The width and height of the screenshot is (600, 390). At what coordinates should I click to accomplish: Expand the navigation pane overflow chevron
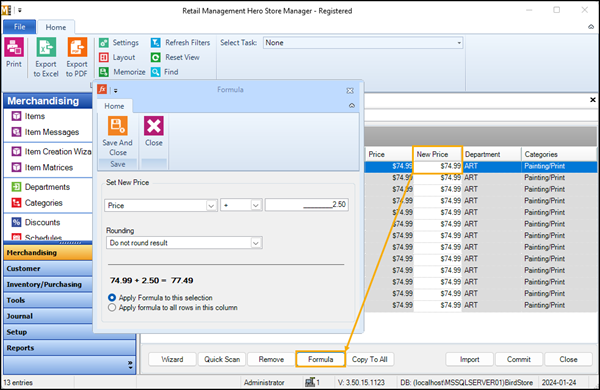click(x=130, y=365)
